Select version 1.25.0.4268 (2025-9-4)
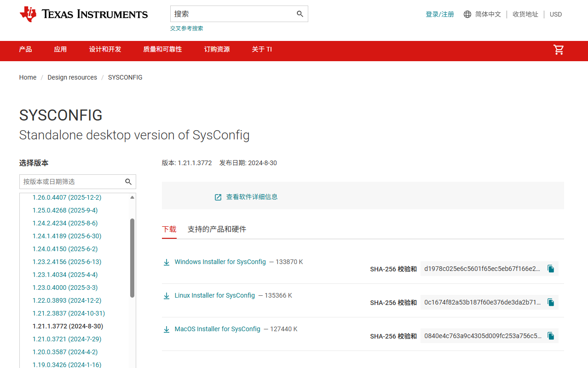The width and height of the screenshot is (588, 368). click(x=65, y=210)
